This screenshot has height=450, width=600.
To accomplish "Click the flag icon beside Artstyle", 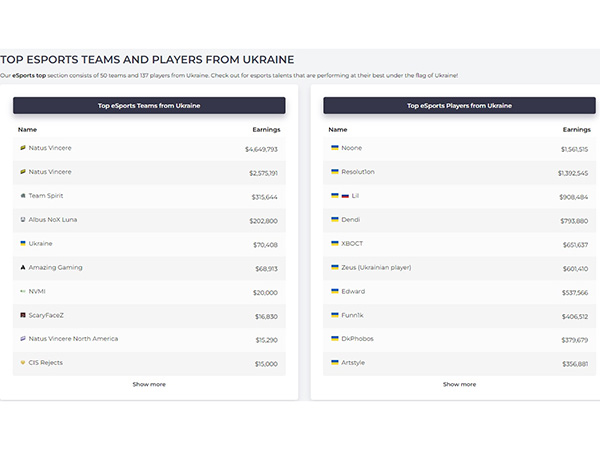I will pyautogui.click(x=335, y=362).
